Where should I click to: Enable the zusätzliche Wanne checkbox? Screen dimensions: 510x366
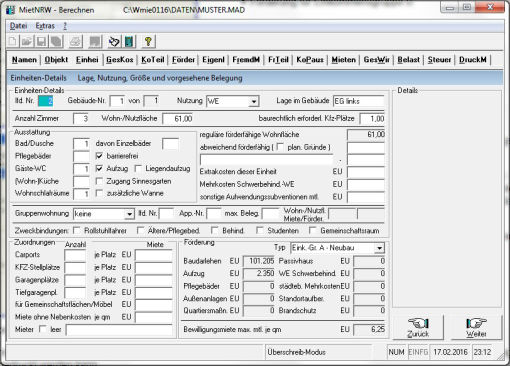click(x=99, y=193)
